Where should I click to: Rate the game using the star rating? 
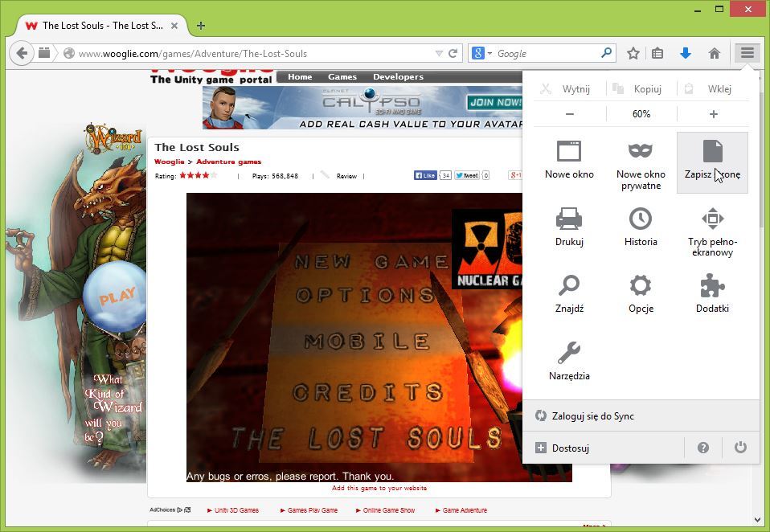[x=198, y=175]
